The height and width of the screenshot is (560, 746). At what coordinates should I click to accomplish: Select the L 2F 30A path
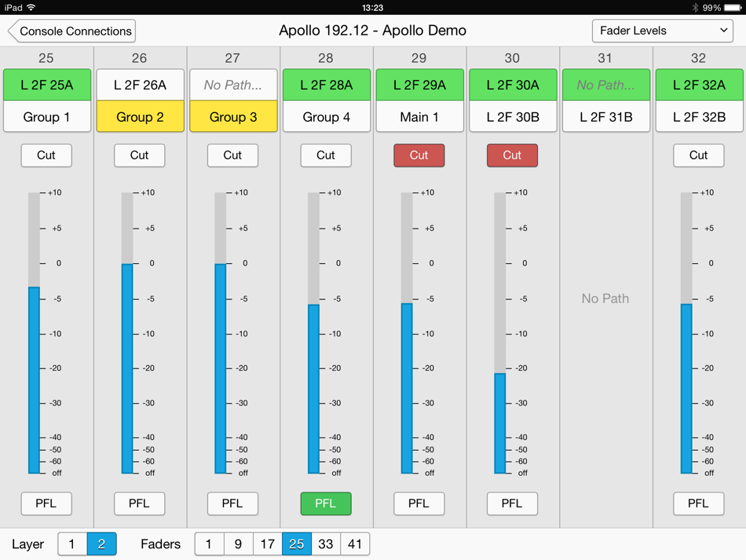(513, 85)
